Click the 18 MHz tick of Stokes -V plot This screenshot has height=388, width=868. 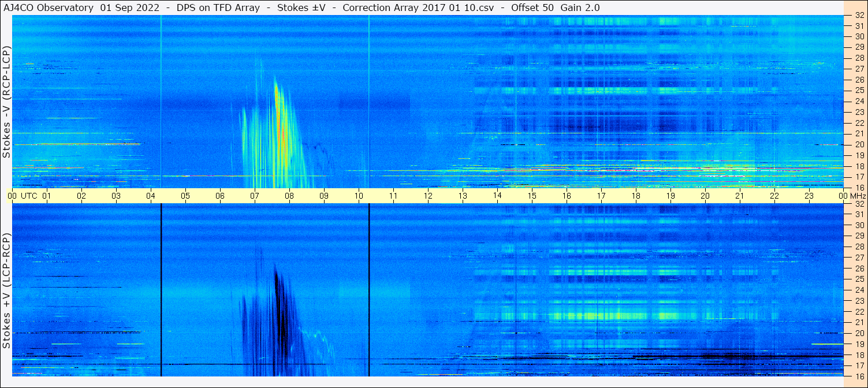pyautogui.click(x=859, y=166)
